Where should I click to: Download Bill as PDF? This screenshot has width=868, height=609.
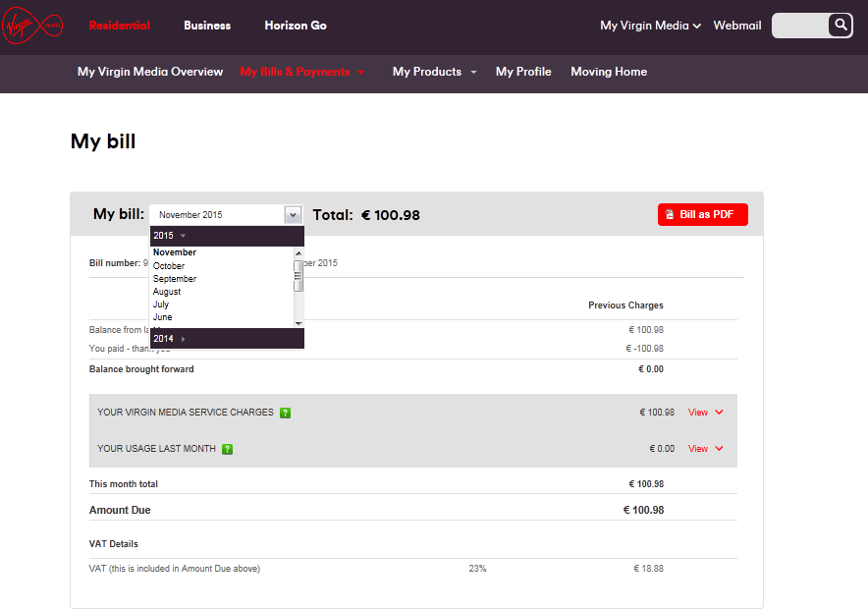point(702,215)
